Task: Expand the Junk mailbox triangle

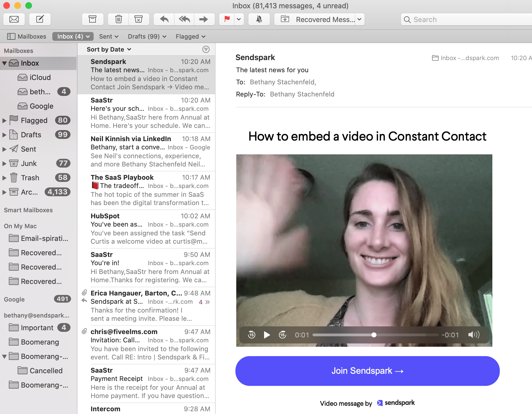Action: 4,163
